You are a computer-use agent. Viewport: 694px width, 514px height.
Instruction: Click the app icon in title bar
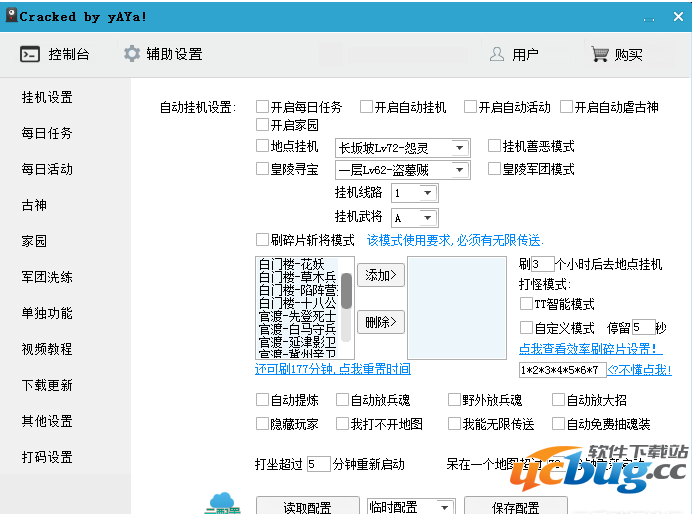click(x=12, y=16)
